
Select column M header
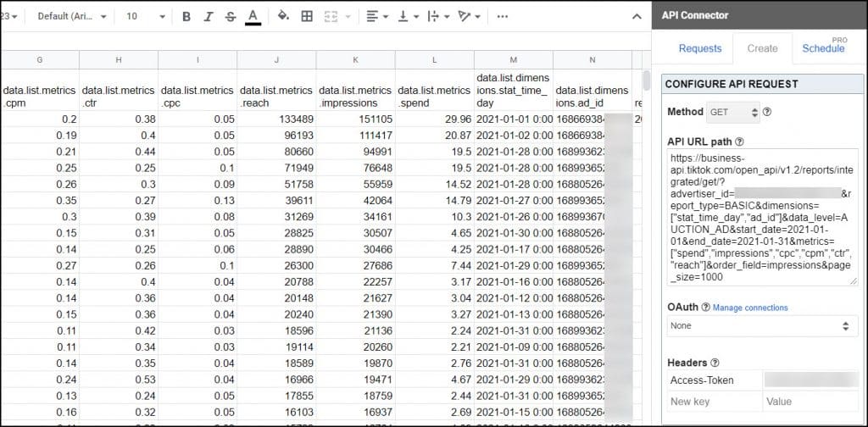point(514,60)
